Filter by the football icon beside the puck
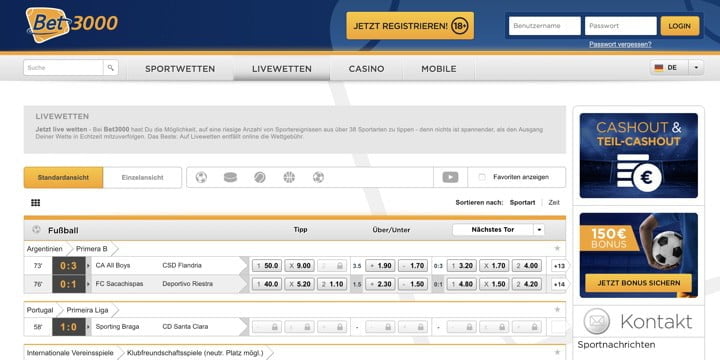Image resolution: width=720 pixels, height=360 pixels. pyautogui.click(x=201, y=177)
